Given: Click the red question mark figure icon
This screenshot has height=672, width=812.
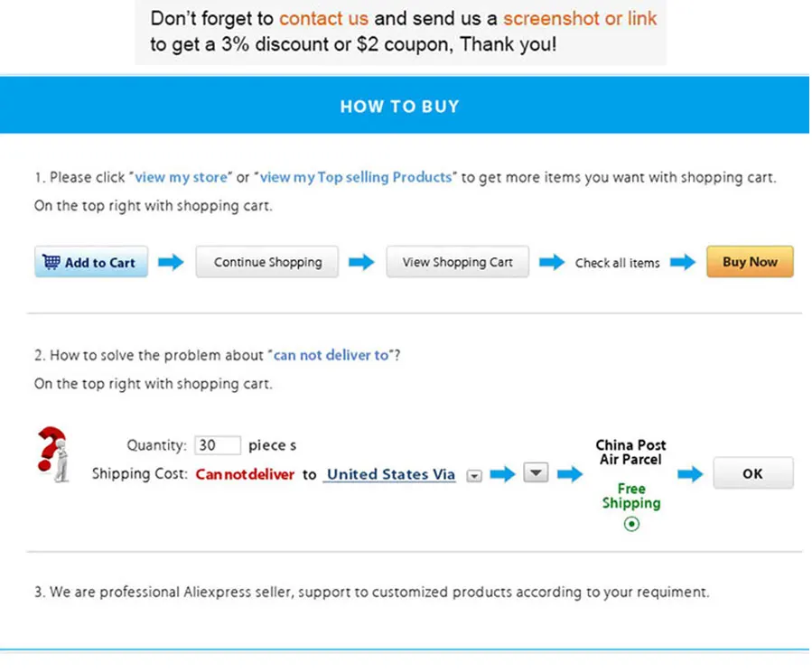Looking at the screenshot, I should pyautogui.click(x=52, y=454).
